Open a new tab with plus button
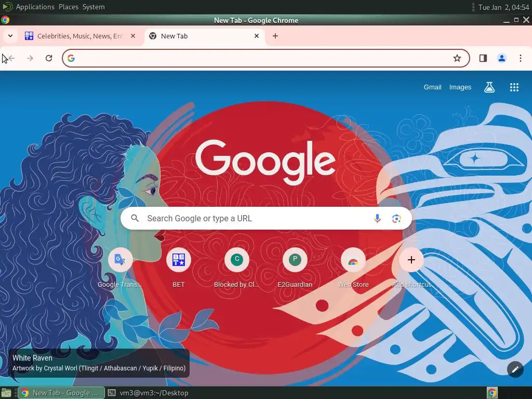 point(275,36)
